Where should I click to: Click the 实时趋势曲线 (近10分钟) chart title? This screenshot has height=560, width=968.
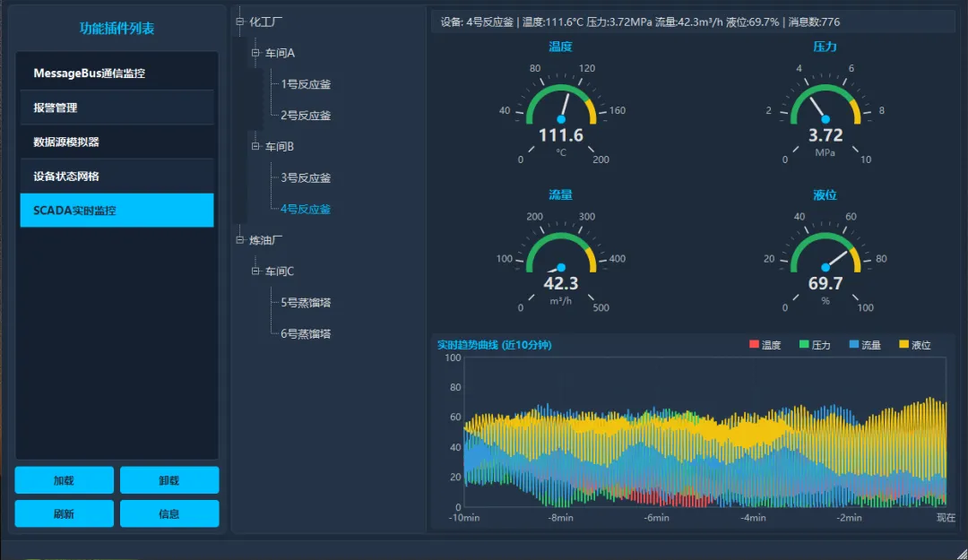495,345
